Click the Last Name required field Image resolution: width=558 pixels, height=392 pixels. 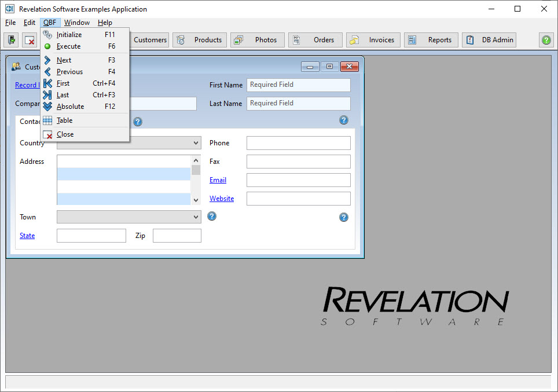click(299, 103)
